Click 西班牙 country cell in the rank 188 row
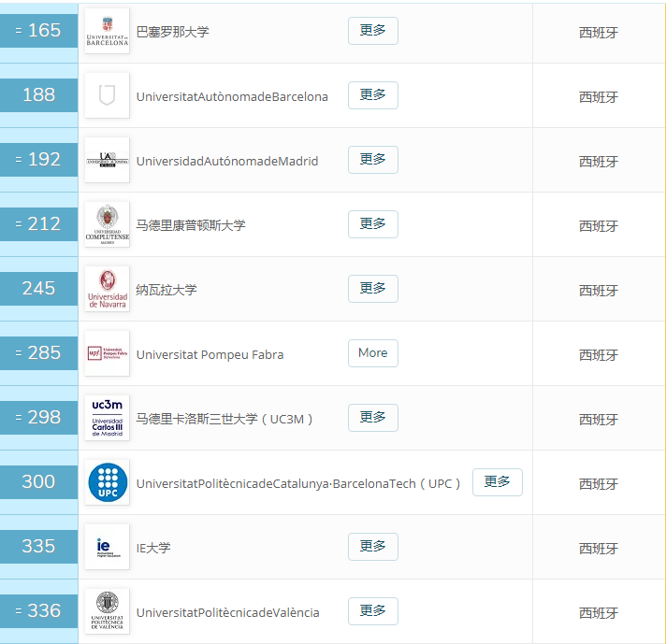The image size is (666, 644). coord(598,96)
